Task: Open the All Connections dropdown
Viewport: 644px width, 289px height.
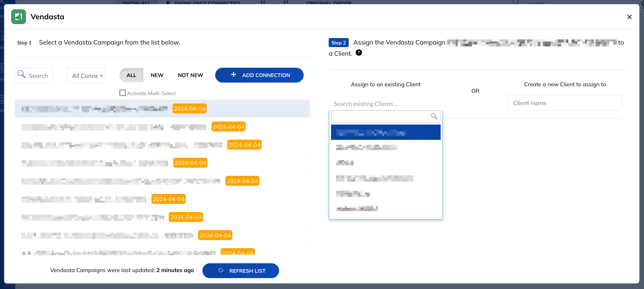Action: (86, 75)
